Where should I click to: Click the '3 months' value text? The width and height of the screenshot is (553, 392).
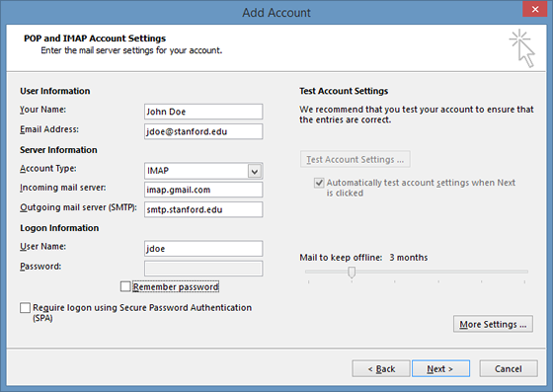pyautogui.click(x=409, y=258)
